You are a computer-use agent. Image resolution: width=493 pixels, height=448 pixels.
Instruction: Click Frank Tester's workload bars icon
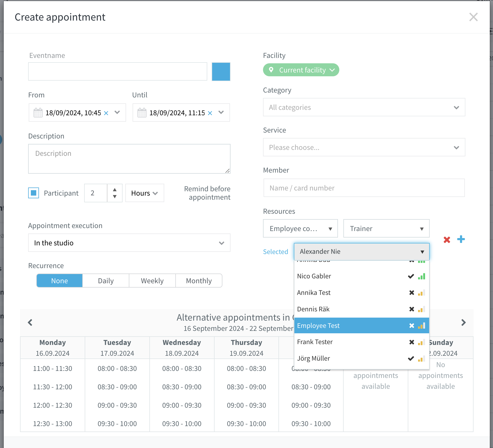pos(422,342)
